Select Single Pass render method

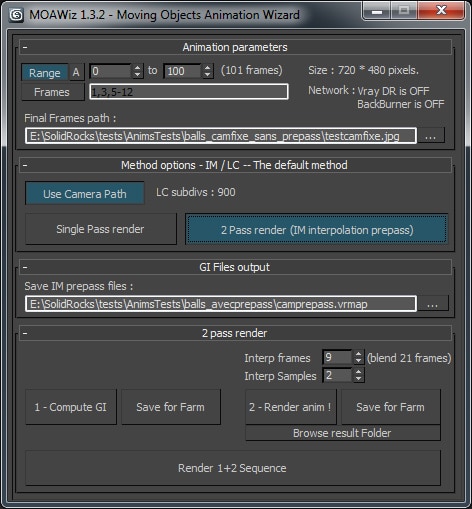click(x=101, y=229)
